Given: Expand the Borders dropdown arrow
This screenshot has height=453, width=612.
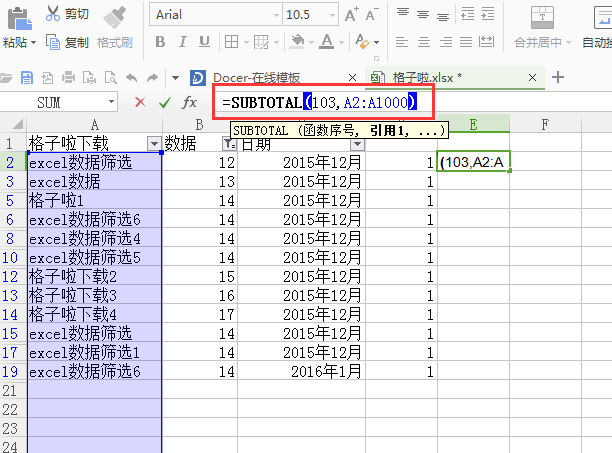Looking at the screenshot, I should tap(246, 42).
